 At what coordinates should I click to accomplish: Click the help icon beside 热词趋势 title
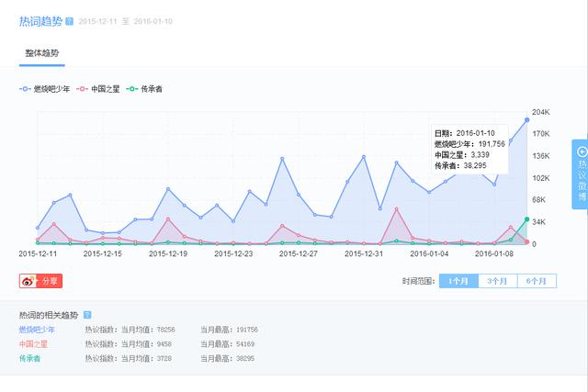(70, 20)
